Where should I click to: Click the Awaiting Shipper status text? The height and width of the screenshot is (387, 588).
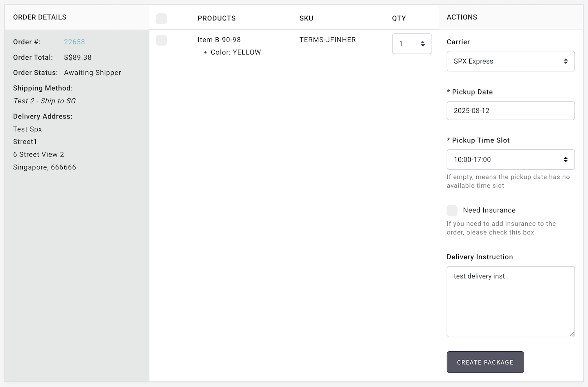pyautogui.click(x=93, y=73)
